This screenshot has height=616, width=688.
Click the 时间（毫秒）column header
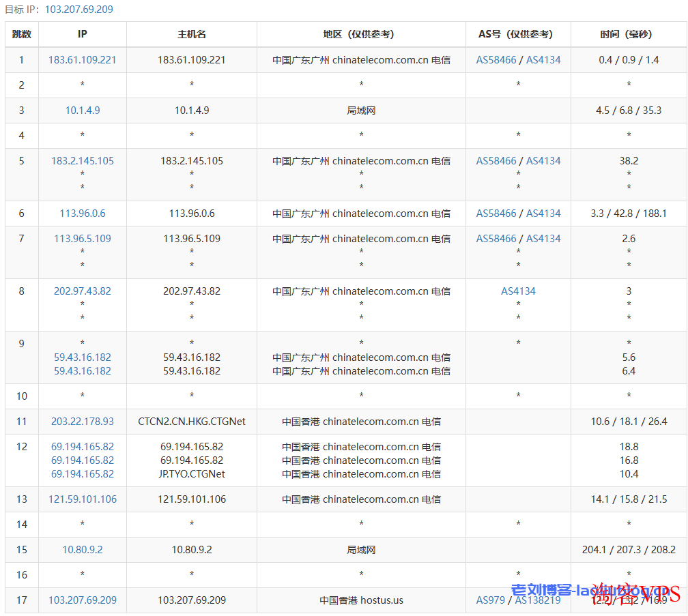pos(629,34)
